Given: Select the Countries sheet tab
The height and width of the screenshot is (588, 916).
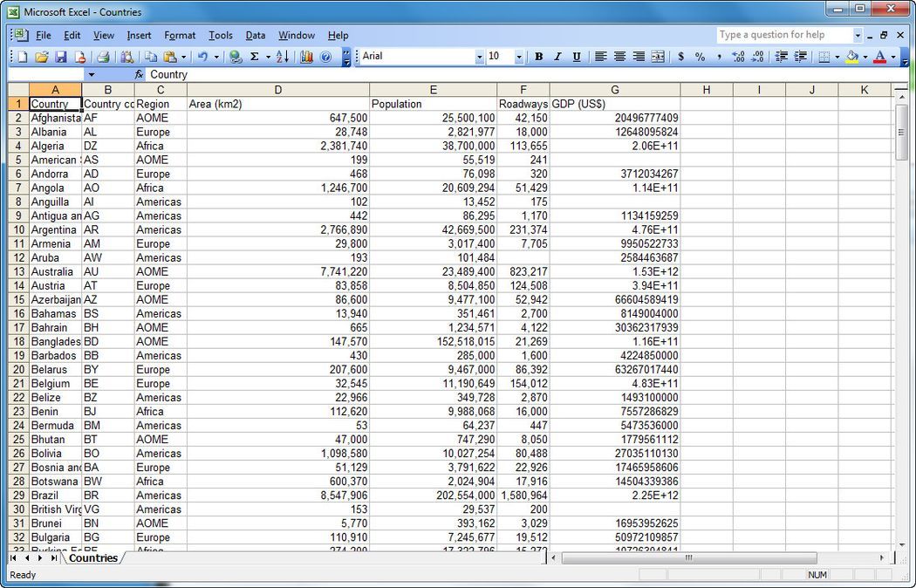Looking at the screenshot, I should 92,558.
